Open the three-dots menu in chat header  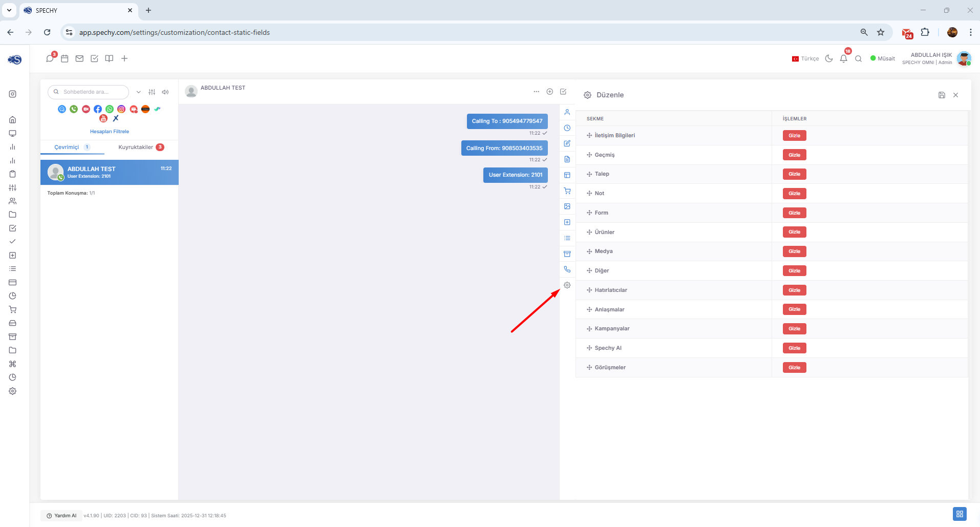(536, 92)
